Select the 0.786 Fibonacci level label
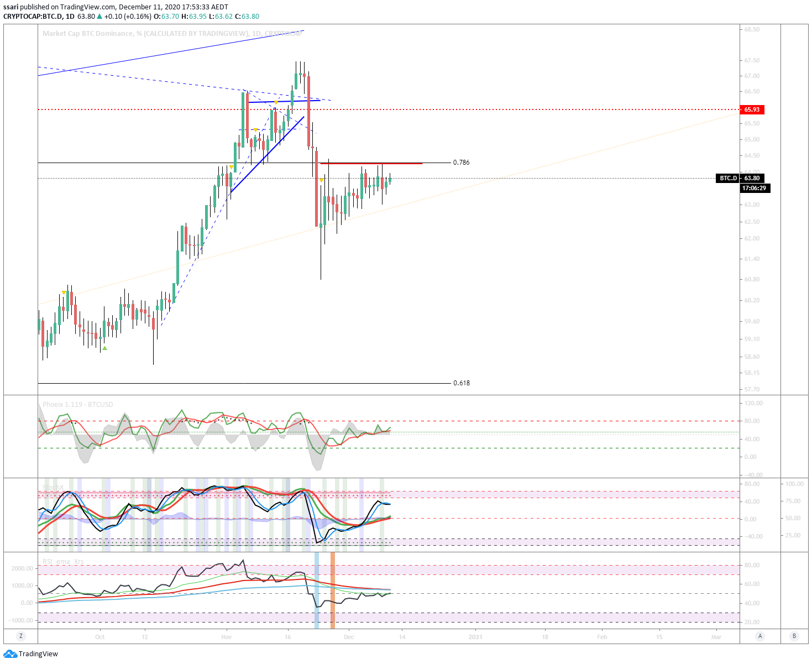 (x=461, y=163)
